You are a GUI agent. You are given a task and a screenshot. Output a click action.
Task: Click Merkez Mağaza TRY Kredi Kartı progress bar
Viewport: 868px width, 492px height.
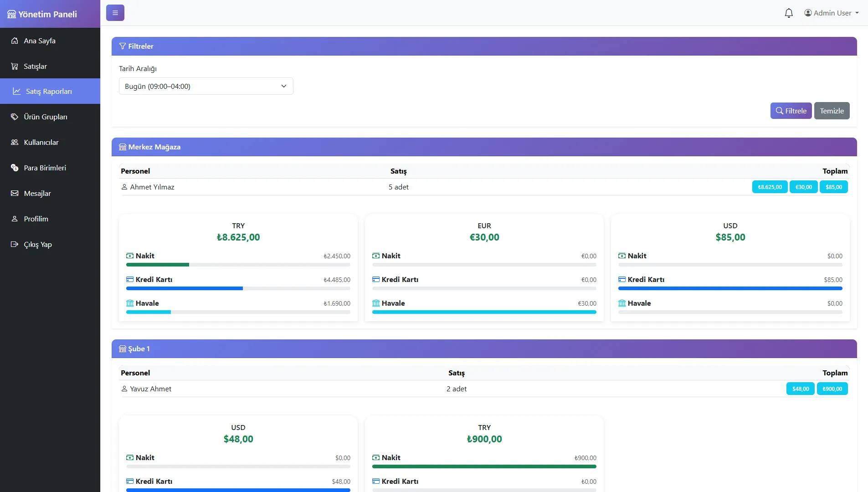(238, 288)
